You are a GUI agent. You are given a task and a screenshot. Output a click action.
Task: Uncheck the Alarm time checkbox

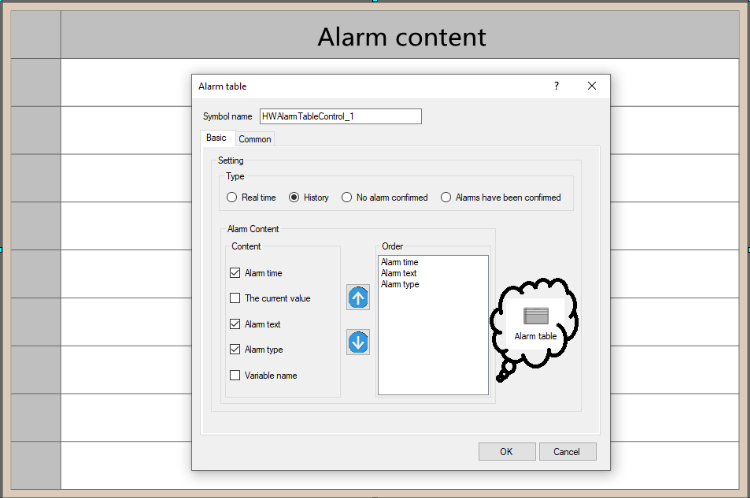(235, 272)
